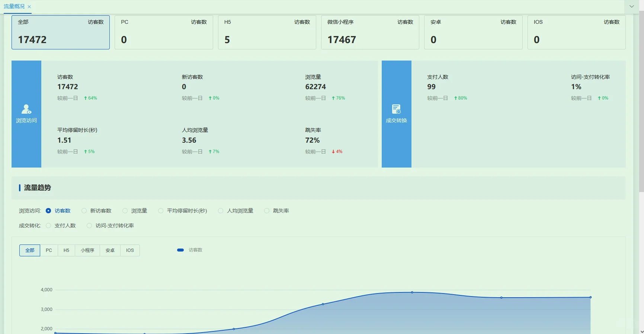Click the green up arrow beside 7%
This screenshot has width=644, height=334.
210,152
